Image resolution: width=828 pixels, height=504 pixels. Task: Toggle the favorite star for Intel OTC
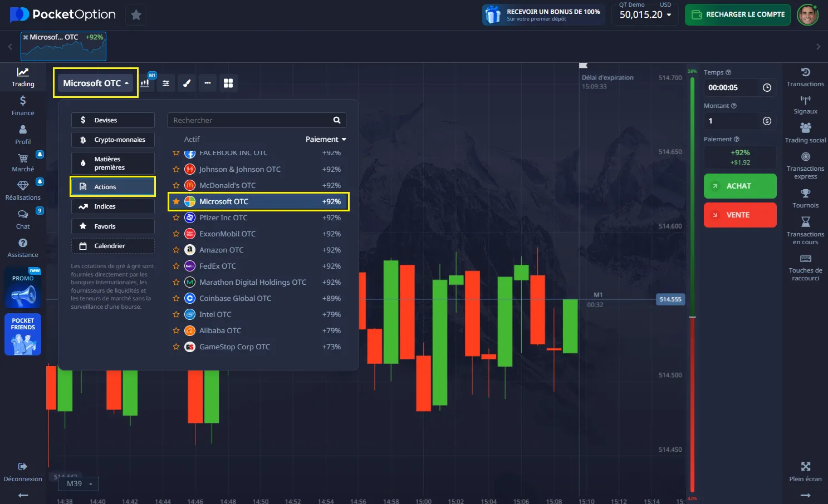point(176,314)
